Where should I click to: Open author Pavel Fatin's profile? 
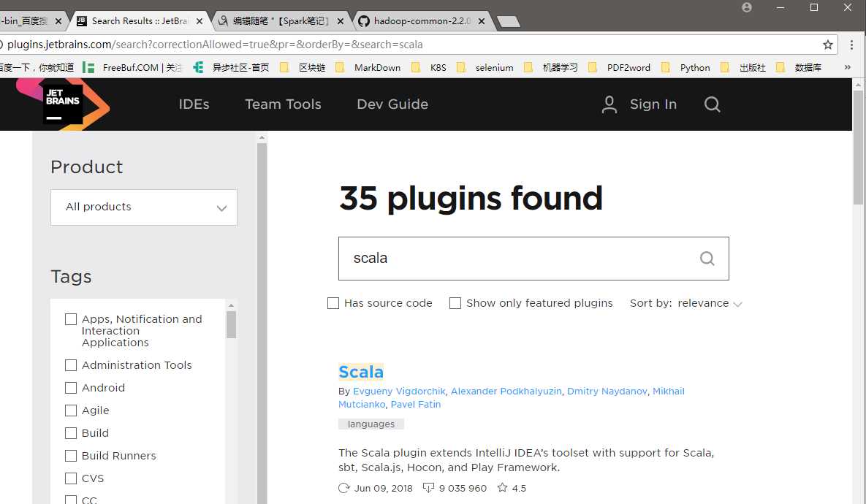(415, 404)
